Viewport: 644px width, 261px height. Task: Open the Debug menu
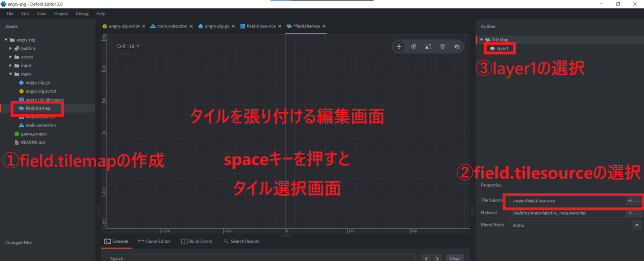point(82,13)
